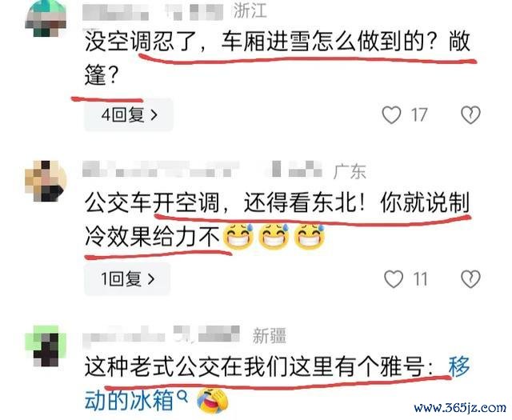
Task: Open the Xinjiang commenter's blurred username
Action: [162, 334]
